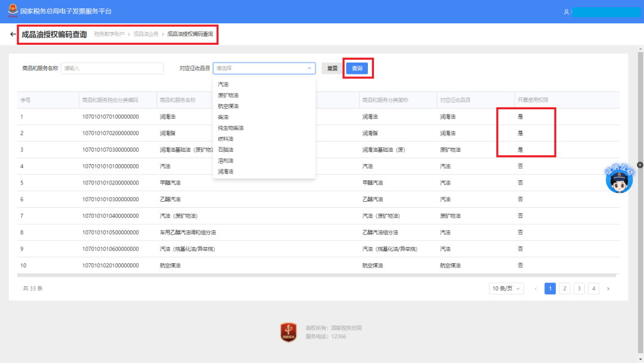The image size is (644, 363).
Task: Click the 重置 reset button
Action: [332, 68]
